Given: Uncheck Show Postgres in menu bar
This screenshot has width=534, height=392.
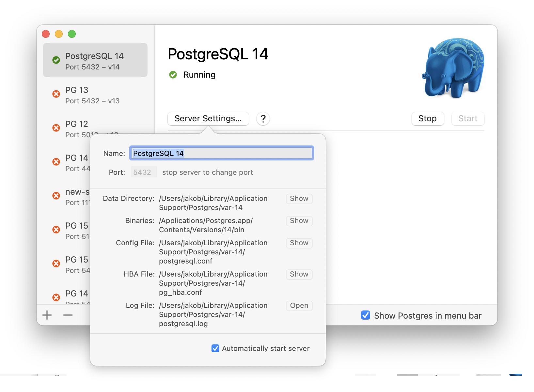Looking at the screenshot, I should [365, 315].
